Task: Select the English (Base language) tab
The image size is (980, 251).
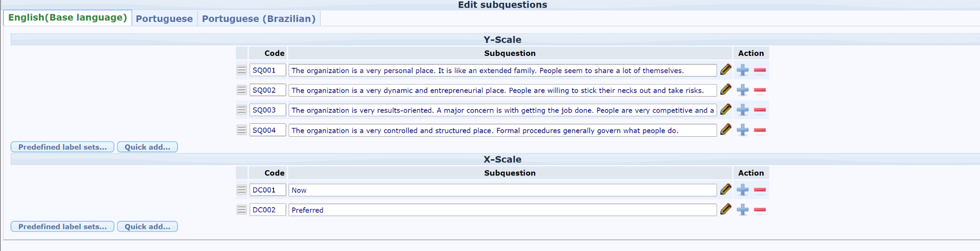Action: pos(67,18)
